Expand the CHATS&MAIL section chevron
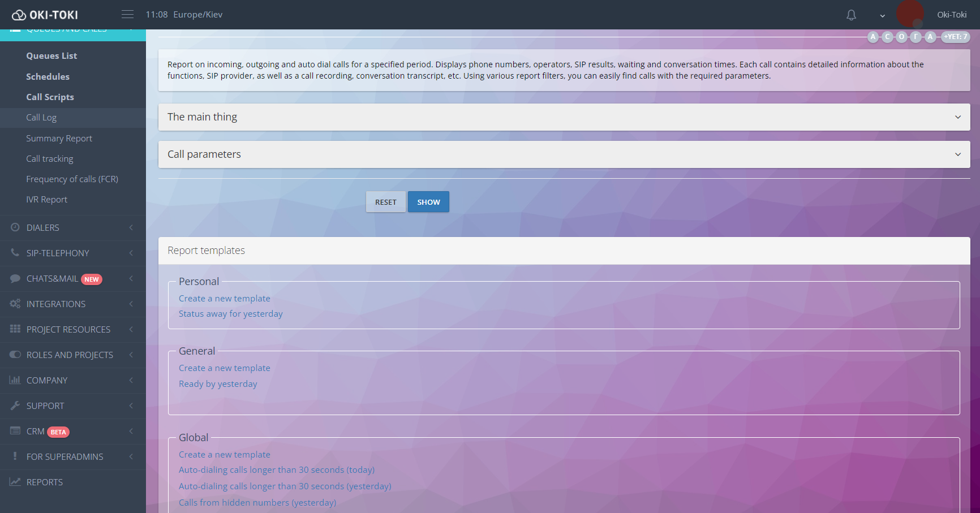 pyautogui.click(x=131, y=278)
